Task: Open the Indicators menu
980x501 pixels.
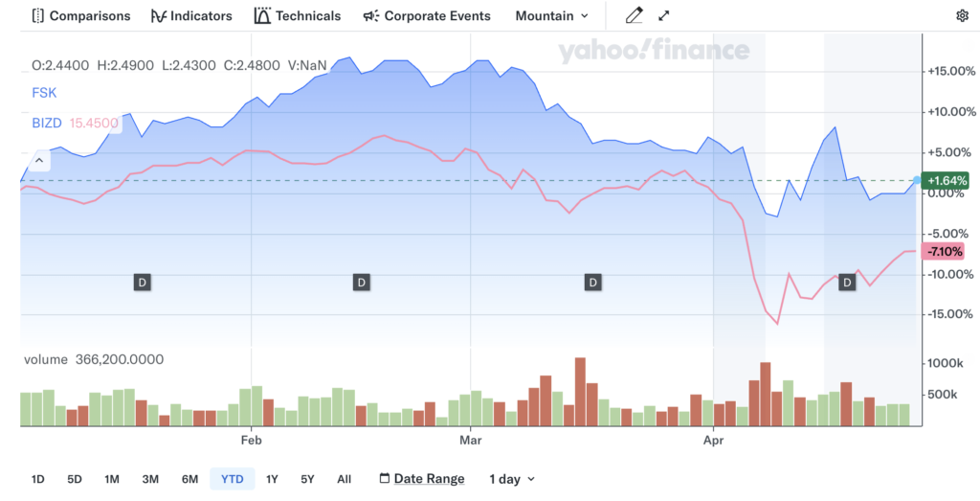Action: tap(191, 15)
